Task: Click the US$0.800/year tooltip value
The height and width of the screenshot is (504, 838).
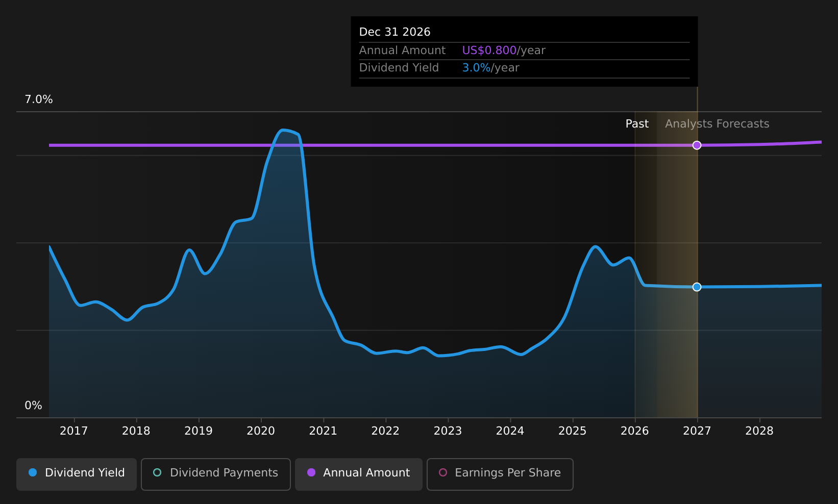Action: 504,51
